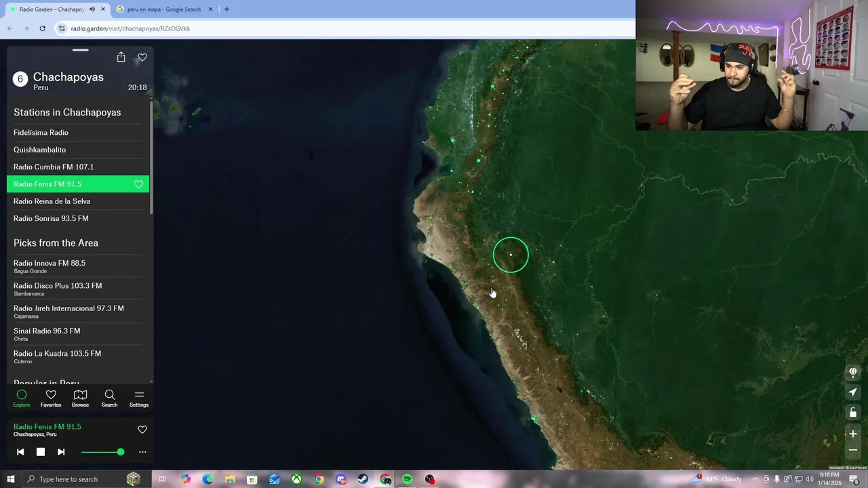Click the green circle selector on map
Screen dimensions: 868x488
[x=511, y=255]
